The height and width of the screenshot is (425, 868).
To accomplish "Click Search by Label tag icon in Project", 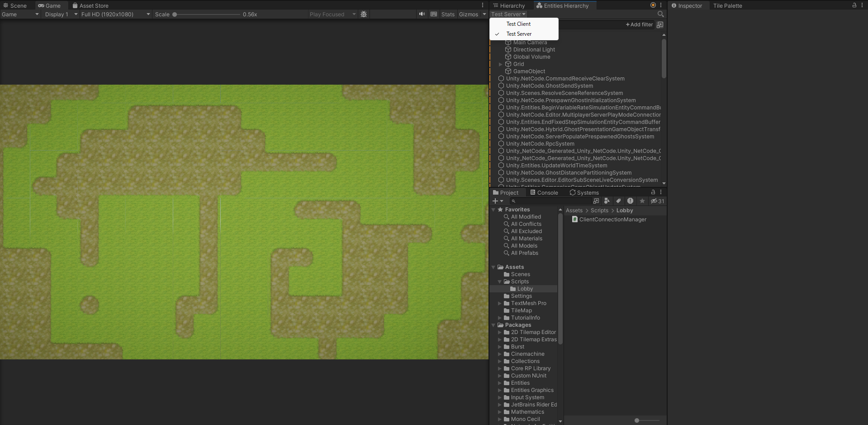I will (618, 201).
